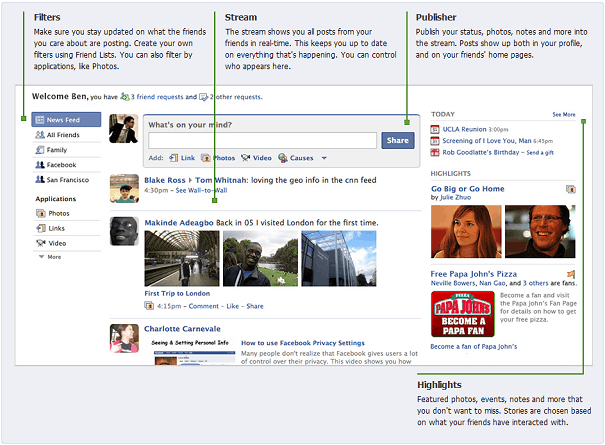
Task: Click the Photos application icon in sidebar
Action: click(41, 213)
